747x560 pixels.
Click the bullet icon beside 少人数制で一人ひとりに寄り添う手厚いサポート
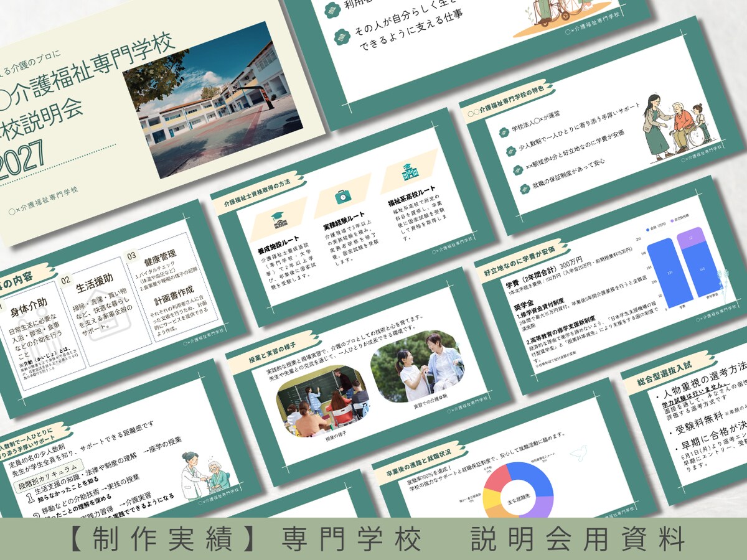coord(510,151)
